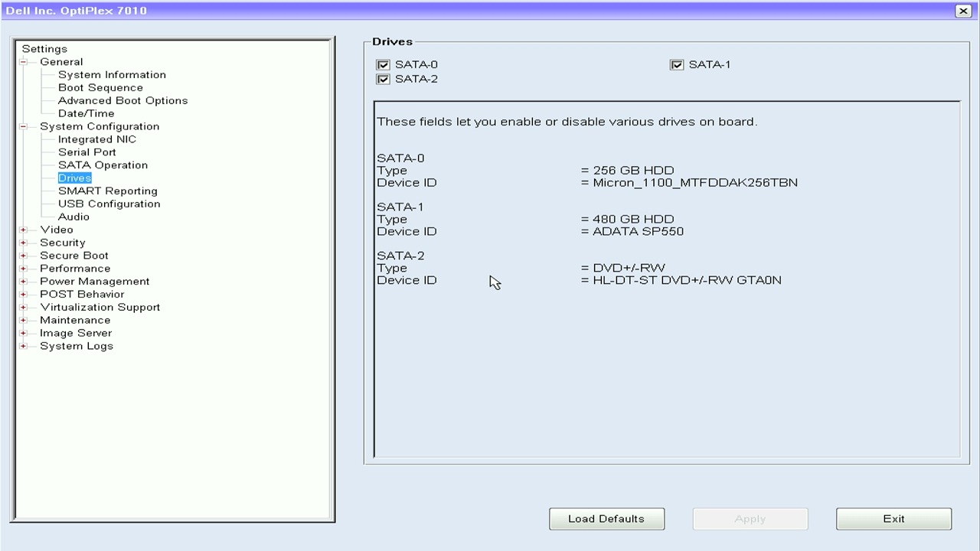The image size is (980, 551).
Task: Expand the Security settings node
Action: pos(23,243)
